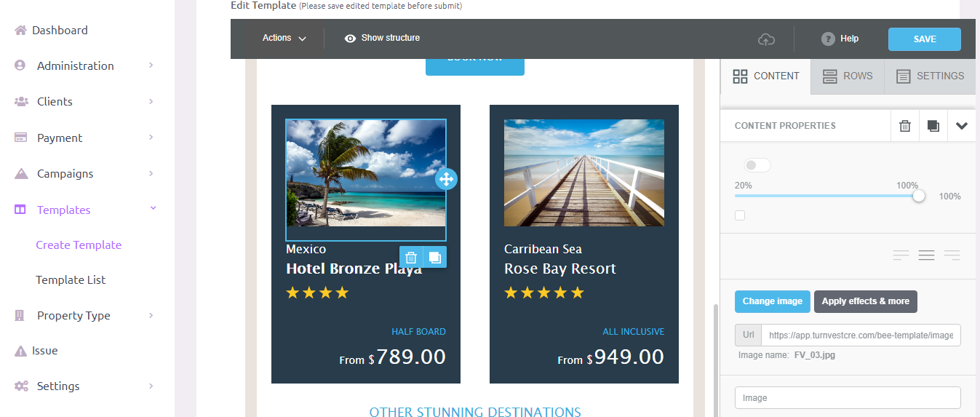Collapse the Content Properties panel
This screenshot has height=417, width=980.
pyautogui.click(x=962, y=126)
